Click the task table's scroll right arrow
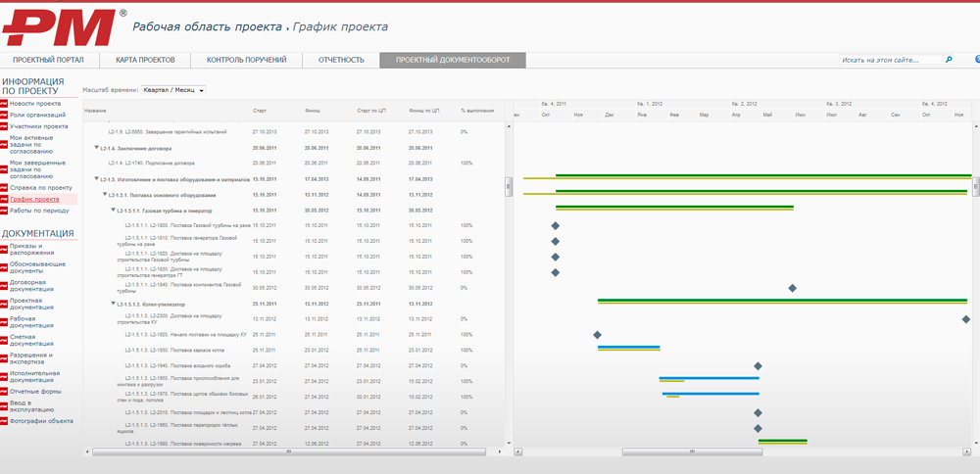The height and width of the screenshot is (474, 980). pyautogui.click(x=499, y=450)
